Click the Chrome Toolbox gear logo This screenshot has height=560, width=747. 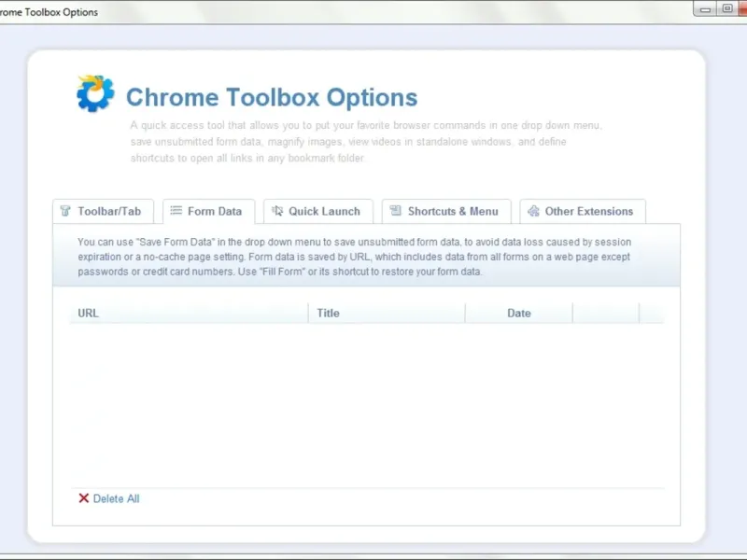point(95,93)
